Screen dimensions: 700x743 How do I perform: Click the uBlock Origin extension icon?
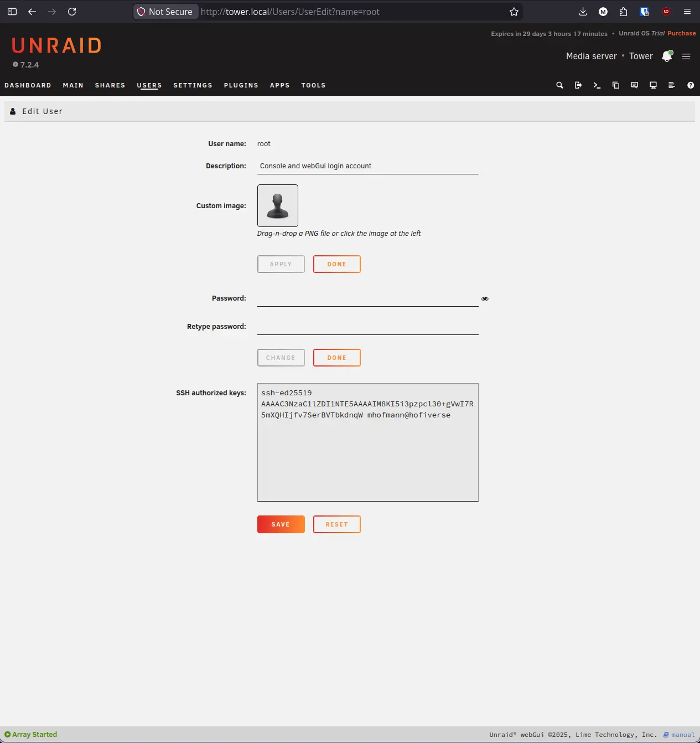click(666, 12)
